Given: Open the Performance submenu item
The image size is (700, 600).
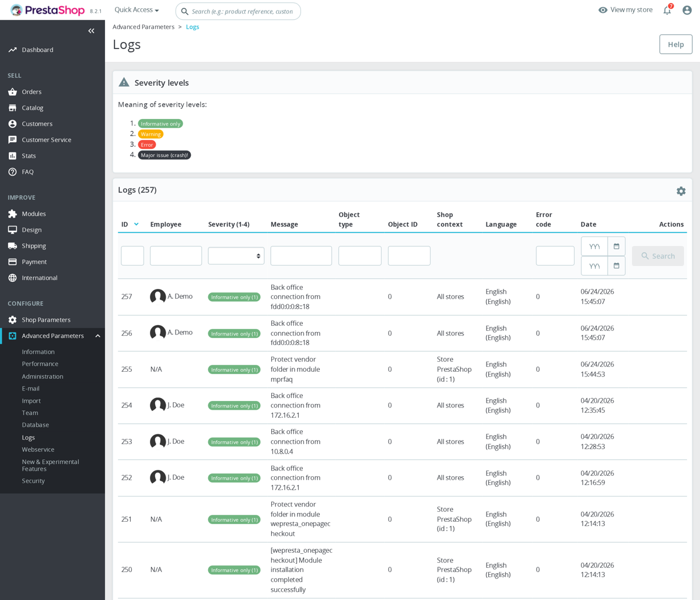Looking at the screenshot, I should click(40, 364).
